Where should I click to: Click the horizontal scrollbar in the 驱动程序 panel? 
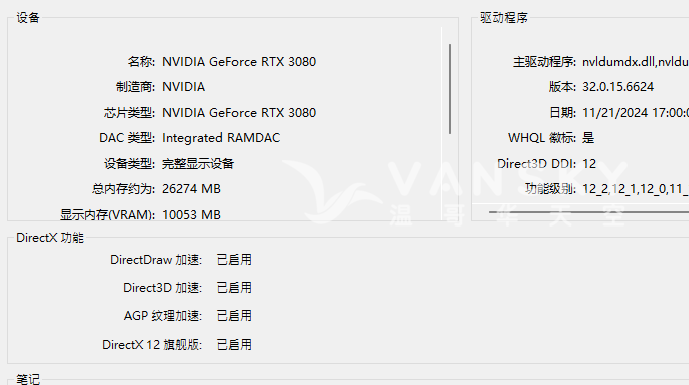pyautogui.click(x=589, y=211)
